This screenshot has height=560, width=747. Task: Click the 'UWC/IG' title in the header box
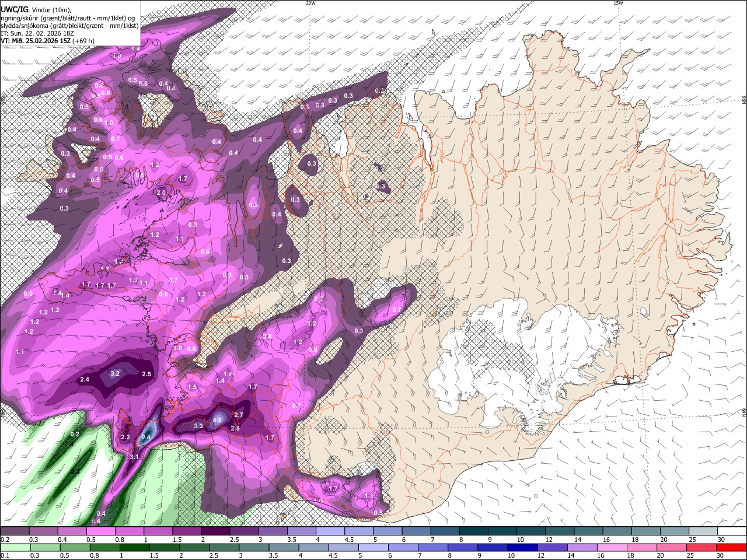point(14,10)
